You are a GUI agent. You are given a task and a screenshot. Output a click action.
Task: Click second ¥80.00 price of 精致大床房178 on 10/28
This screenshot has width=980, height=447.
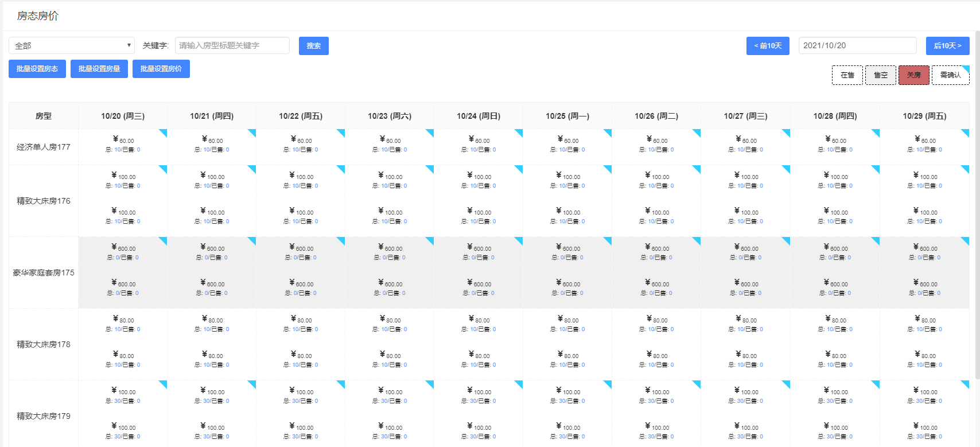(835, 355)
